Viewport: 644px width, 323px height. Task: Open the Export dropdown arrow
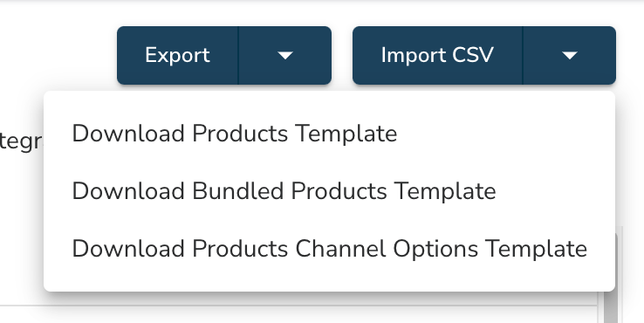(285, 56)
